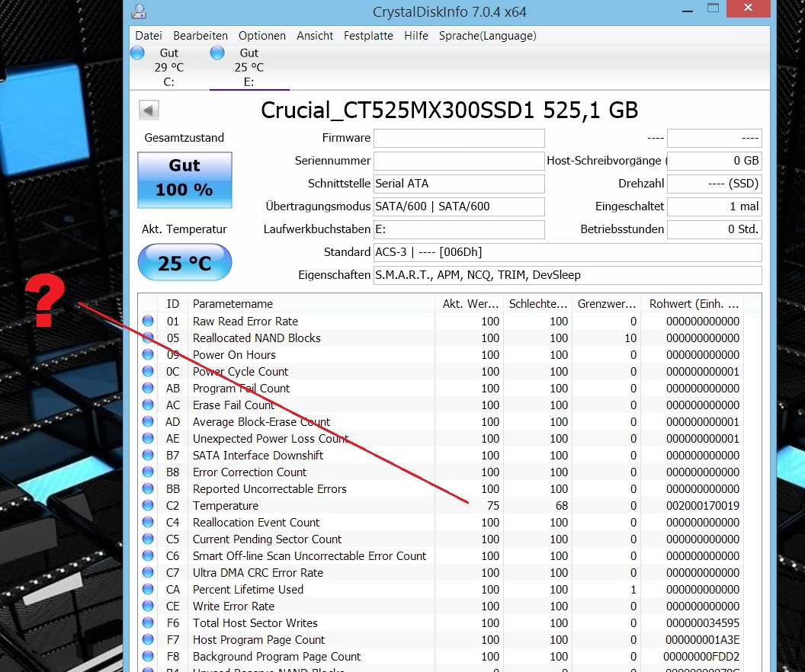
Task: Click the Schlechte... column header
Action: (537, 304)
